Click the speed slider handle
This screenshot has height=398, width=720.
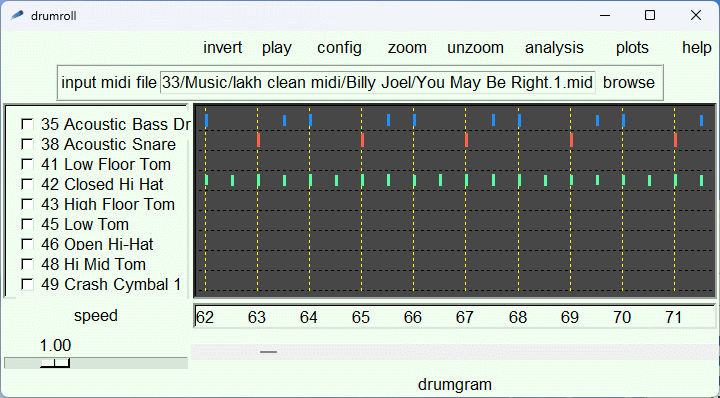click(55, 363)
